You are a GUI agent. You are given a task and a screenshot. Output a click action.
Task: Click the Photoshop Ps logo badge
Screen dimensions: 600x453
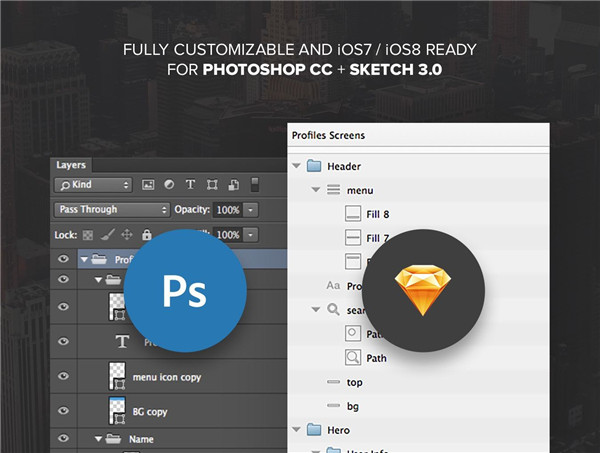point(185,291)
